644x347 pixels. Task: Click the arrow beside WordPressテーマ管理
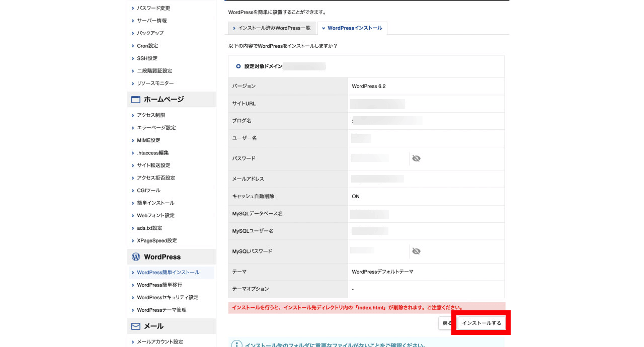tap(133, 310)
